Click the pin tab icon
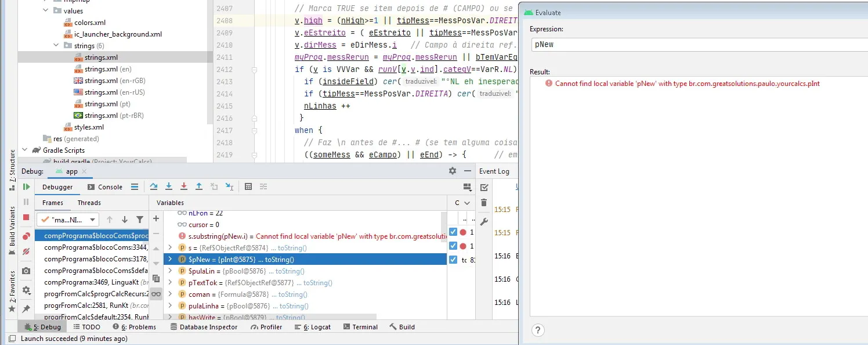The width and height of the screenshot is (868, 345). pos(26,308)
